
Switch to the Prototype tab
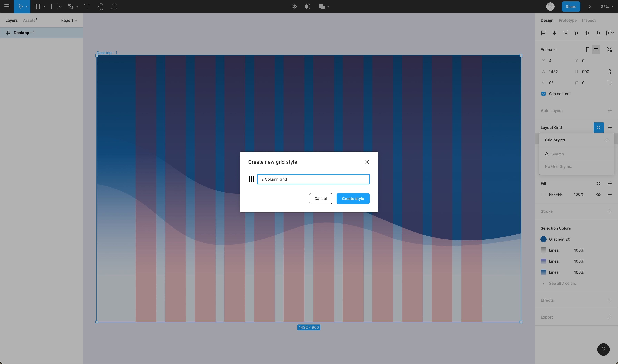point(567,20)
